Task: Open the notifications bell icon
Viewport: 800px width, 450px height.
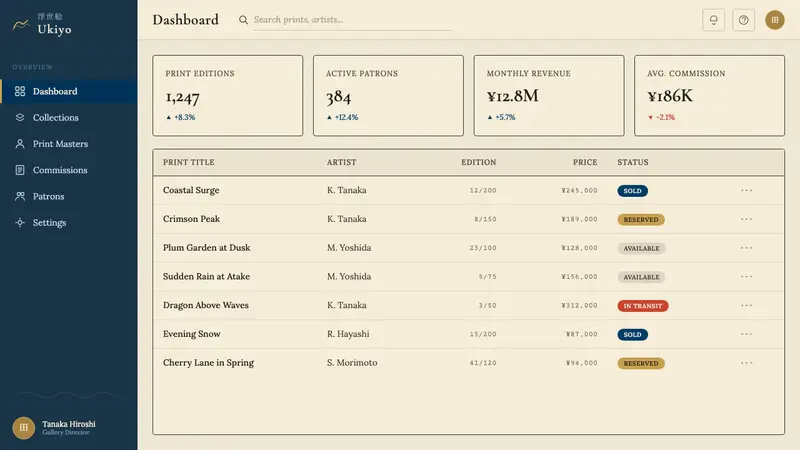Action: pyautogui.click(x=713, y=20)
